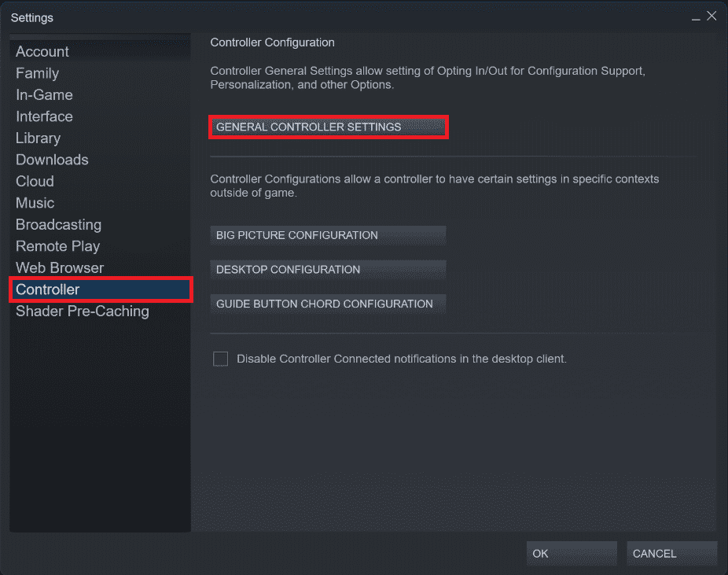Select the Music settings section
The height and width of the screenshot is (575, 728).
click(35, 203)
